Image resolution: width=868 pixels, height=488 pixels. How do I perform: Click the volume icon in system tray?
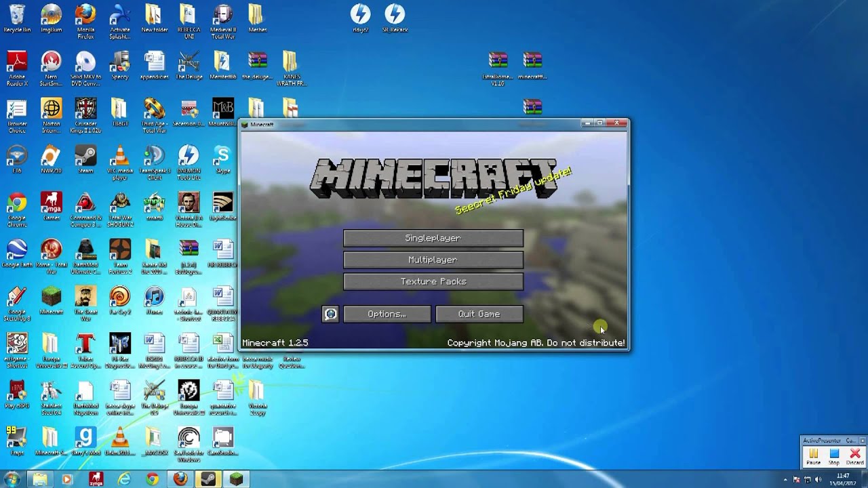pyautogui.click(x=819, y=479)
